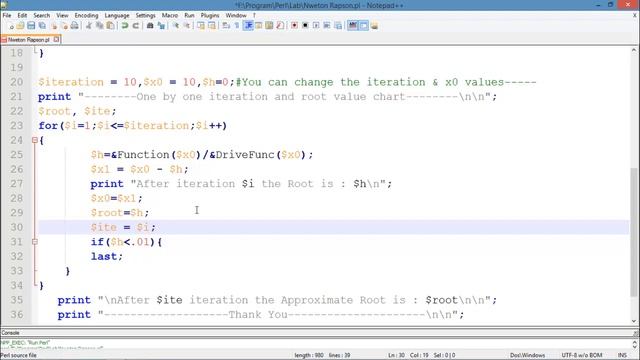Open the File menu

(7, 16)
